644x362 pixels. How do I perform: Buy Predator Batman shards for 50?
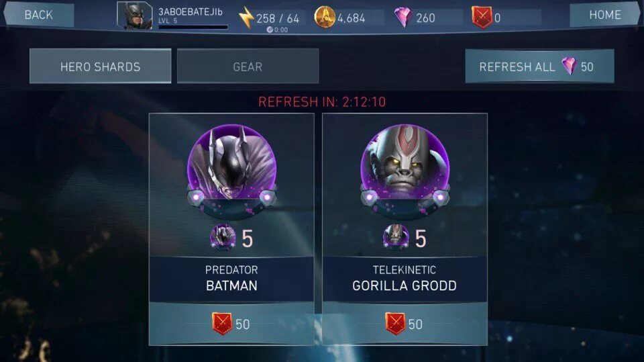[x=231, y=324]
